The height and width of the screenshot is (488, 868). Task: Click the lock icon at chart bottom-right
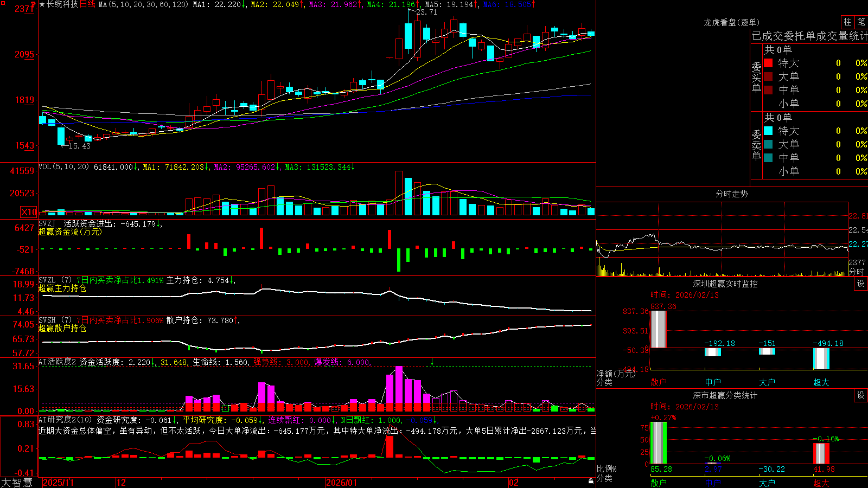(591, 481)
